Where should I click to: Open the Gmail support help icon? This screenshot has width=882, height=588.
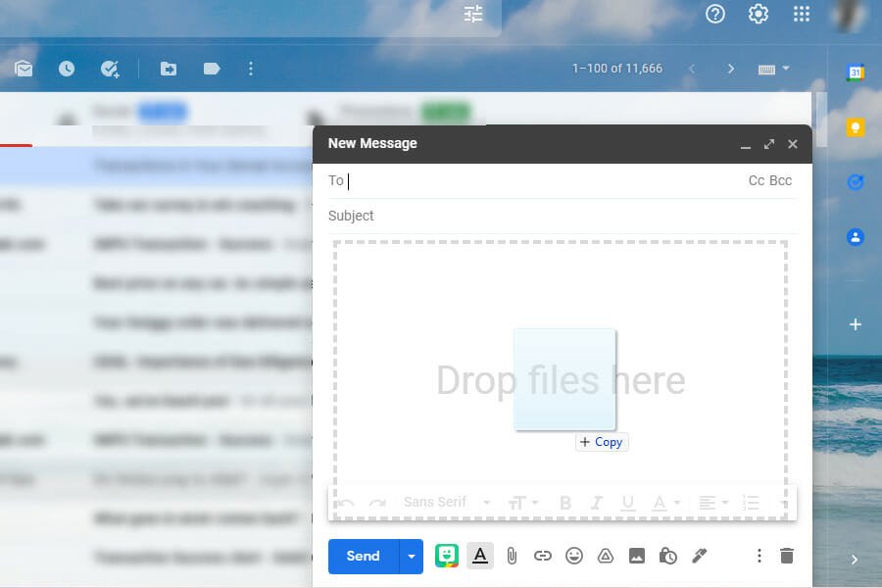715,14
